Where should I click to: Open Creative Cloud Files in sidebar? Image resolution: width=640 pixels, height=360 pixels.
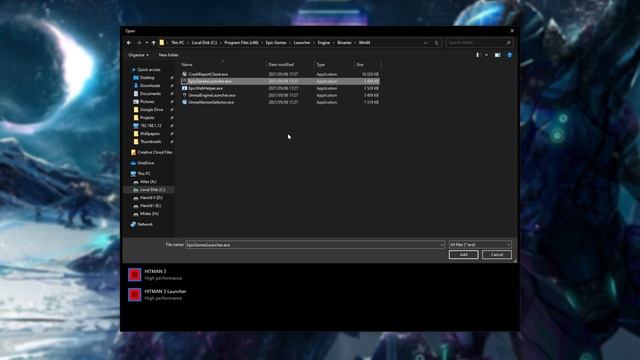155,152
